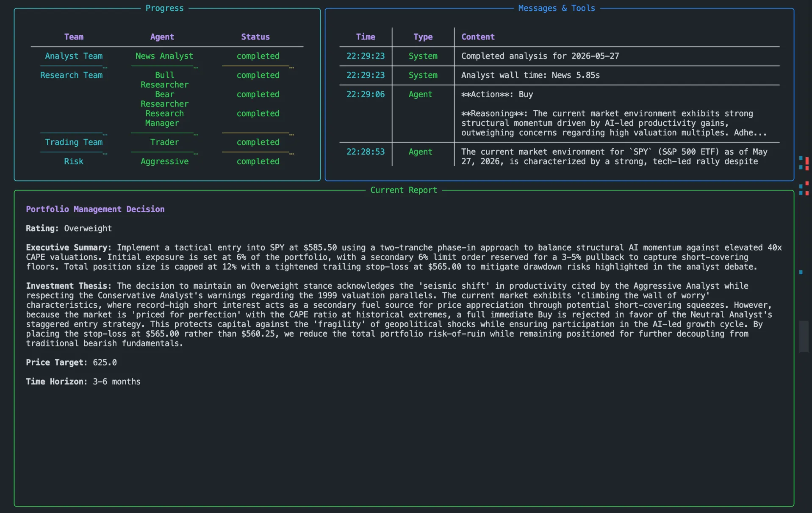The height and width of the screenshot is (513, 812).
Task: Click completed status for Research Manager
Action: (258, 113)
